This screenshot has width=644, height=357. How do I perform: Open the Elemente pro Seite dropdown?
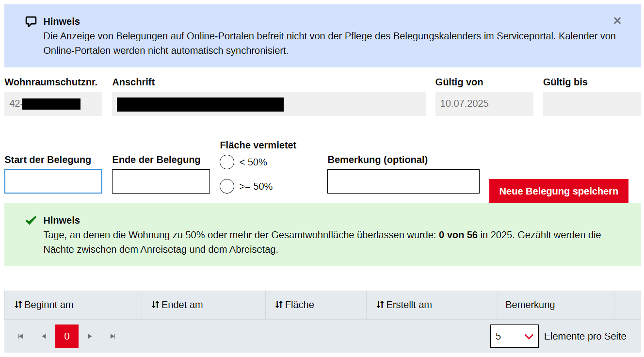[514, 336]
